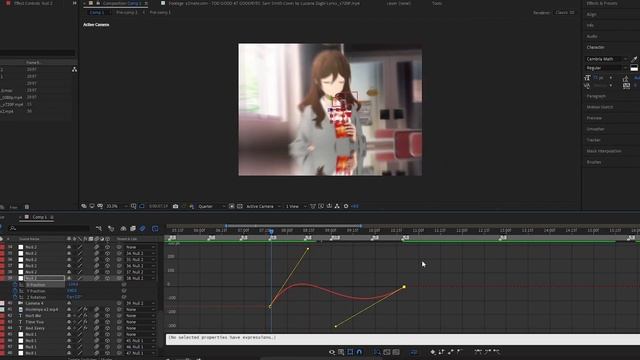Toggle the Z Rotation stopwatch
Image resolution: width=640 pixels, height=360 pixels.
[15, 297]
